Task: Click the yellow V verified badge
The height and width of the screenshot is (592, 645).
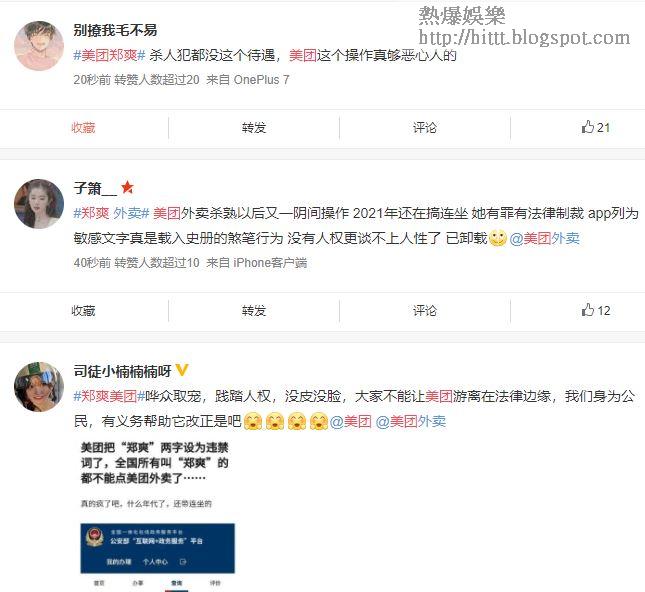Action: pos(182,370)
